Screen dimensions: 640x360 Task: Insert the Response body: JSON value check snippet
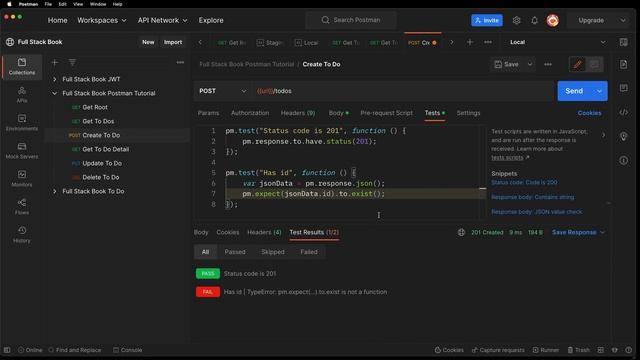[536, 212]
